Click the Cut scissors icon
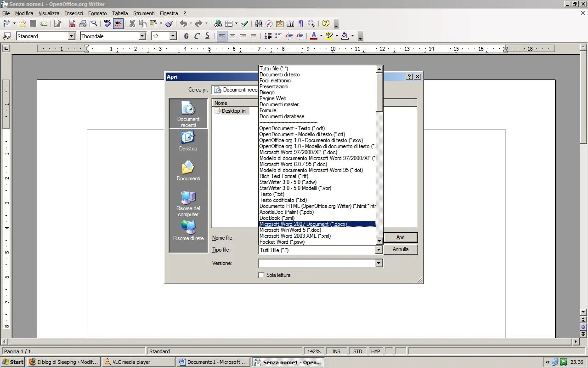 click(x=132, y=23)
